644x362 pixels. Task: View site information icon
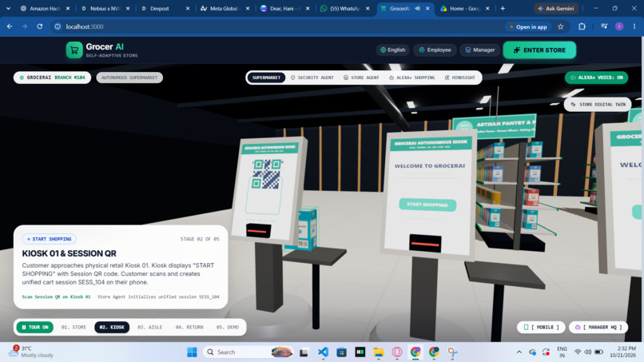[x=58, y=26]
